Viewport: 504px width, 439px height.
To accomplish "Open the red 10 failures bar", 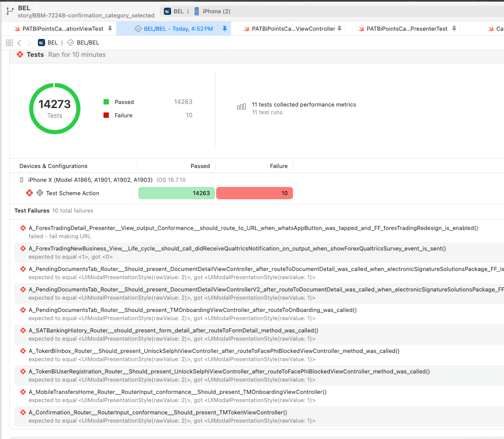I will (254, 193).
